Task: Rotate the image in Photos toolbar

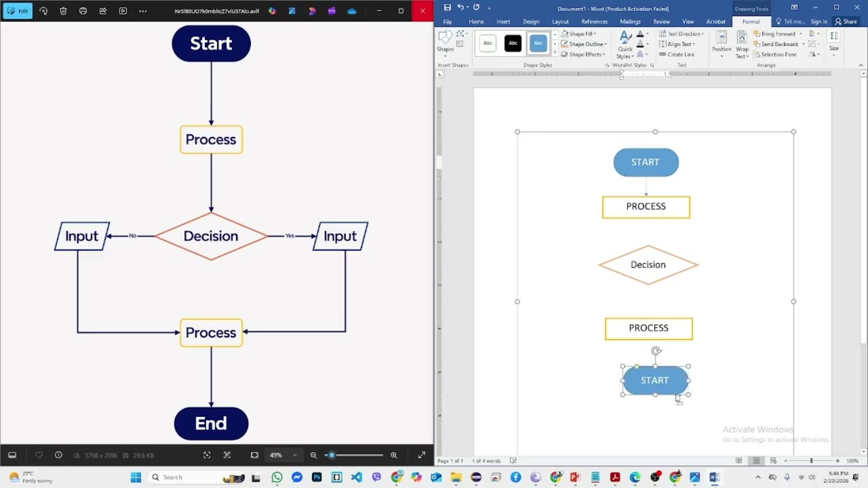Action: [43, 11]
